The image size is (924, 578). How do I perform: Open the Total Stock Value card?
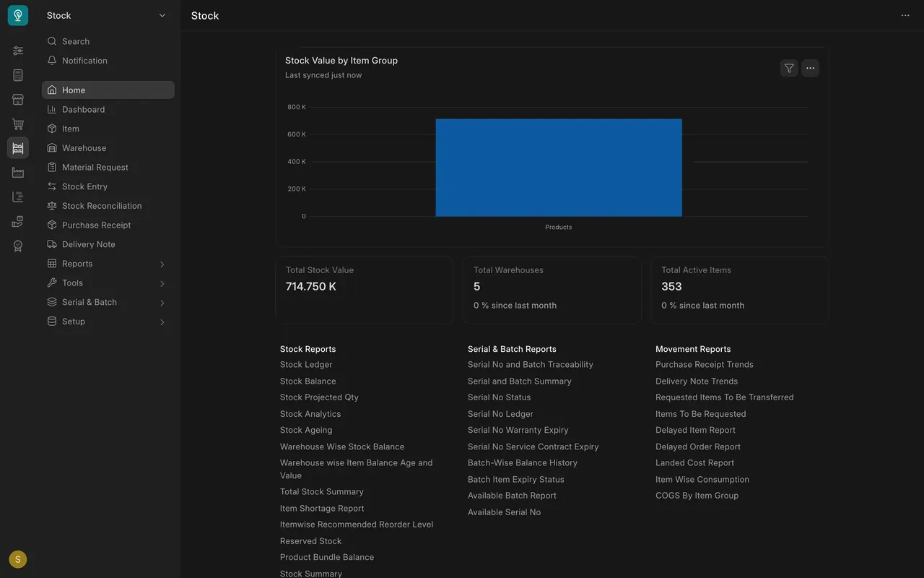[364, 290]
